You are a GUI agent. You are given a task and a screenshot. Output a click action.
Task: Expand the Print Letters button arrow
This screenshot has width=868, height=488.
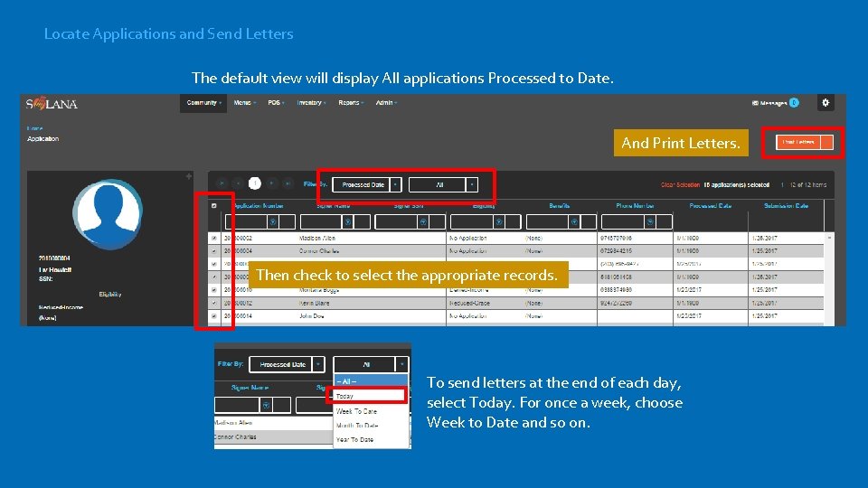pyautogui.click(x=827, y=142)
